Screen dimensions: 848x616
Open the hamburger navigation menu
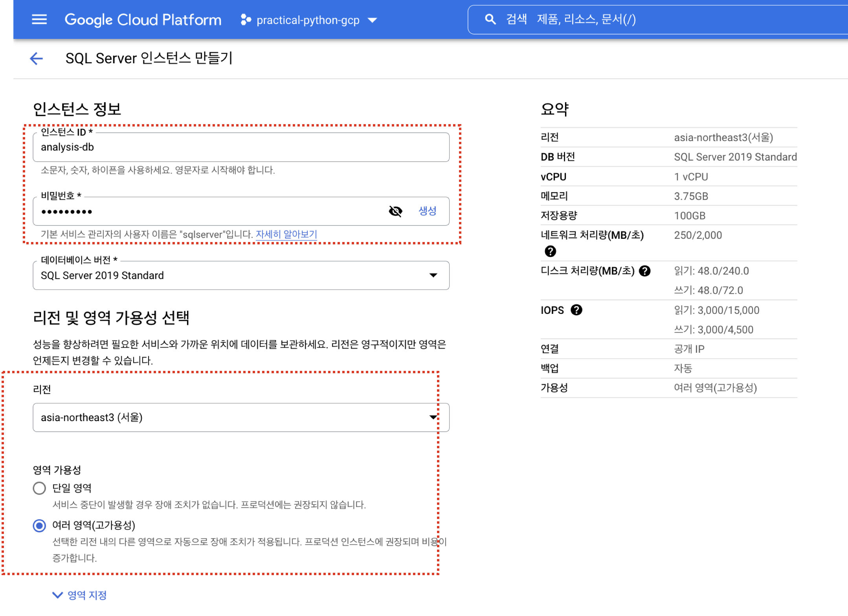39,19
